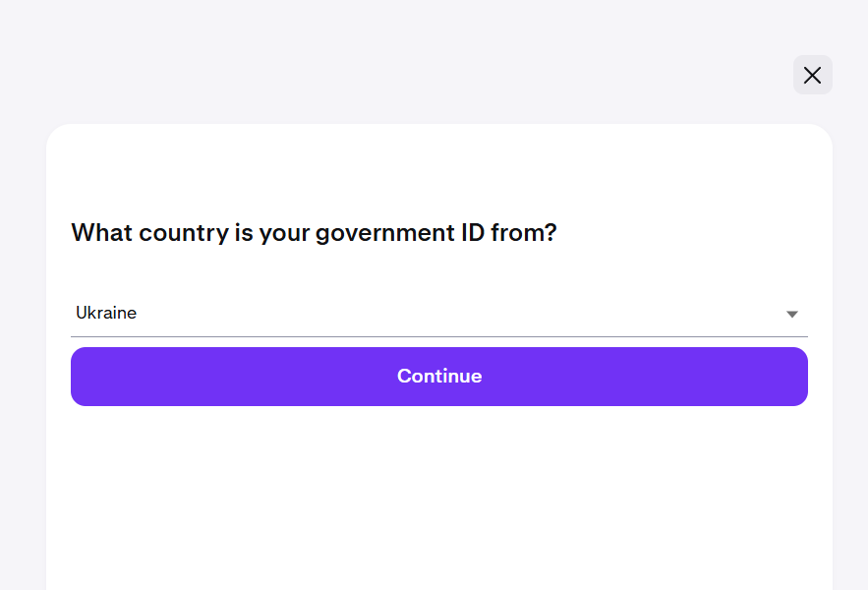
Task: Close the ID verification dialog
Action: 812,75
